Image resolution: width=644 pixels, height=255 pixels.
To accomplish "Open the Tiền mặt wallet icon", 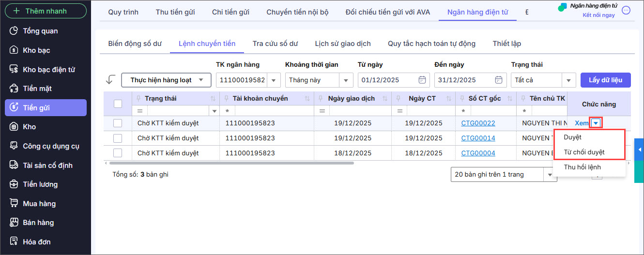I will click(x=14, y=89).
